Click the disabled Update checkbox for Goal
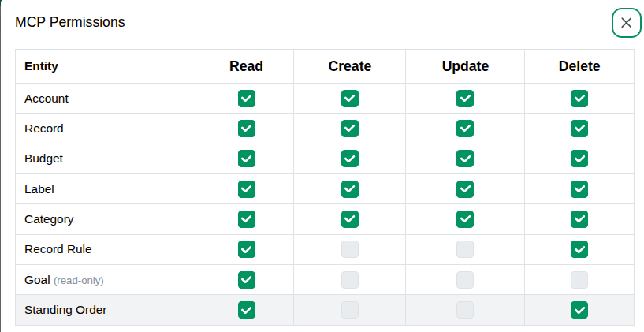This screenshot has height=332, width=644. click(x=465, y=280)
